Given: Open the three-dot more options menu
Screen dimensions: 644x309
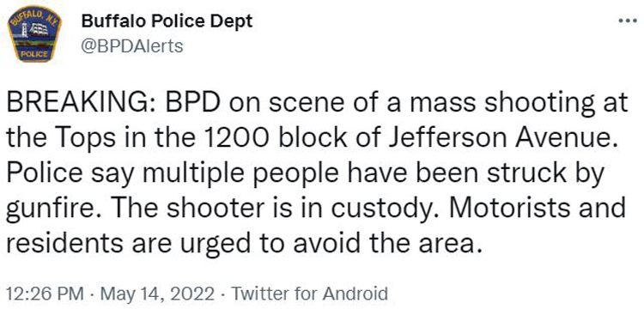Looking at the screenshot, I should click(627, 19).
